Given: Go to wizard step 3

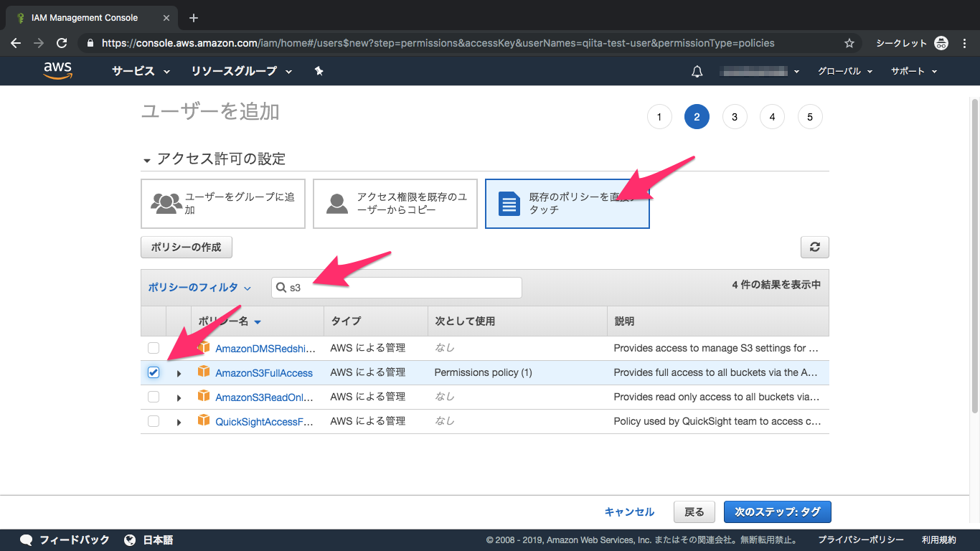Looking at the screenshot, I should (x=735, y=117).
